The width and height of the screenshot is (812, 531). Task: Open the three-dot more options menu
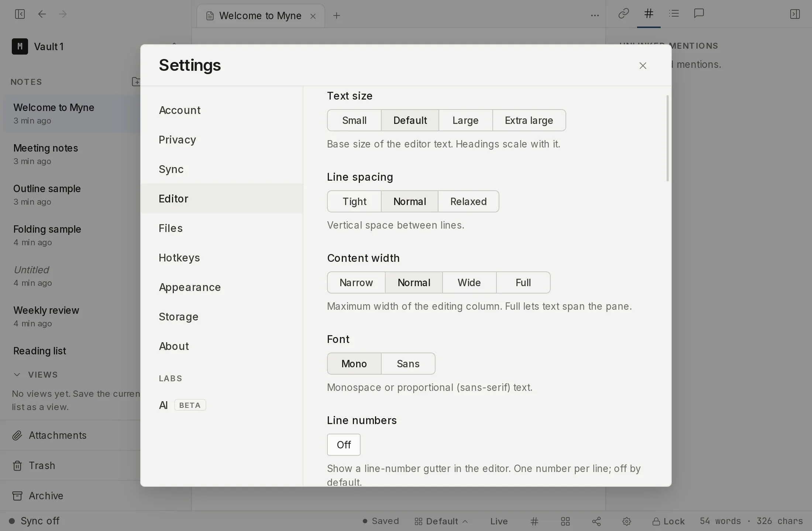coord(595,15)
